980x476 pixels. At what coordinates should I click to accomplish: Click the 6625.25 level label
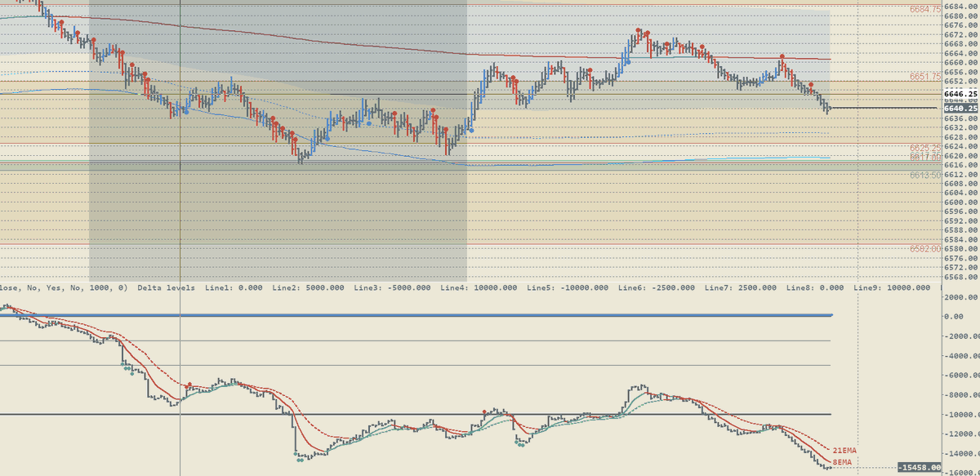click(924, 148)
